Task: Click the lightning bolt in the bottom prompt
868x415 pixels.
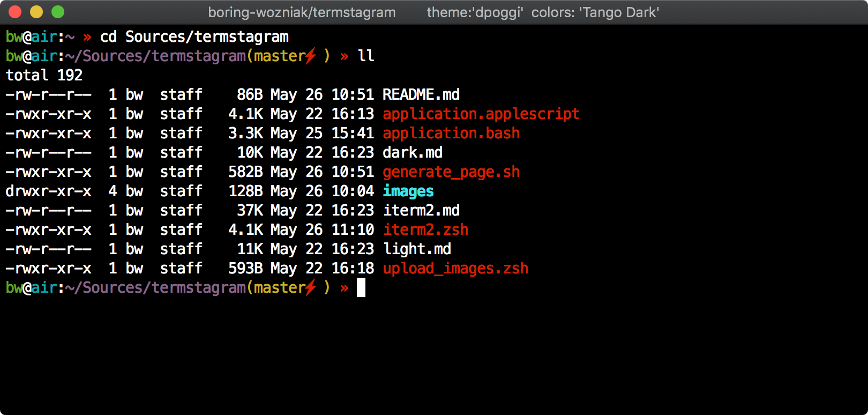Action: (x=311, y=287)
